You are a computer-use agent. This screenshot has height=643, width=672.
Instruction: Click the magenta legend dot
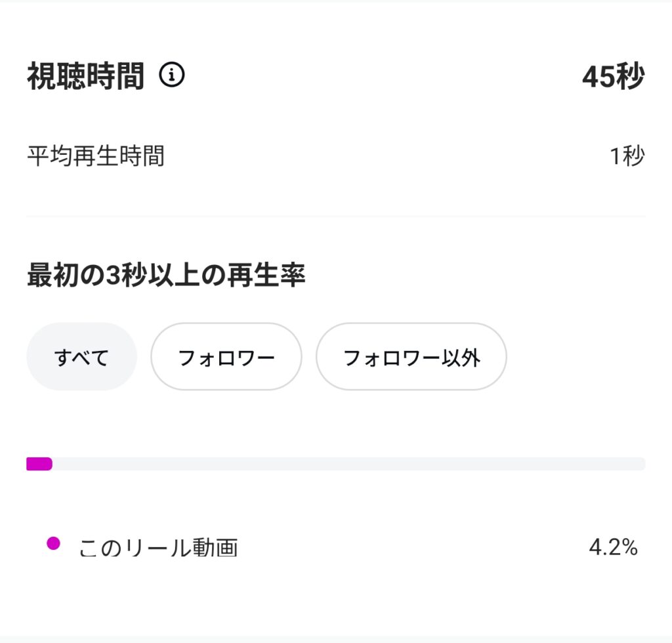pyautogui.click(x=54, y=543)
